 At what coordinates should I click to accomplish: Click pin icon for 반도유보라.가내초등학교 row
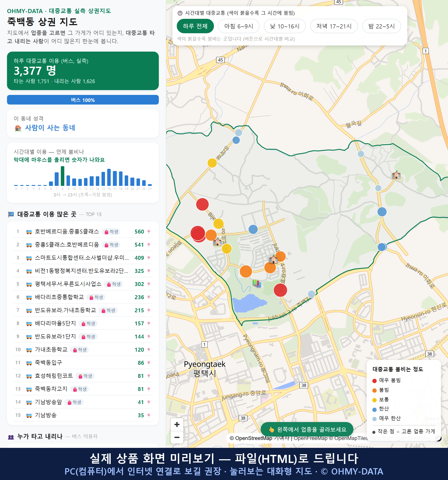(149, 310)
